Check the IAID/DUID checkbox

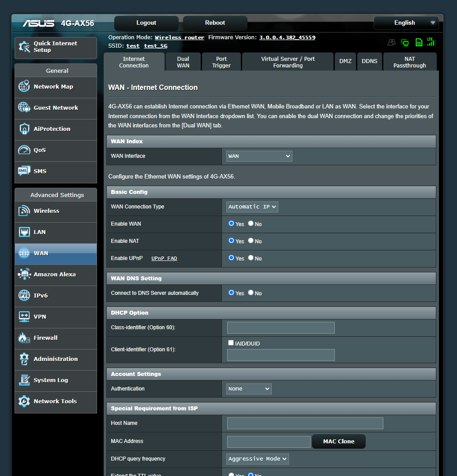tap(231, 343)
